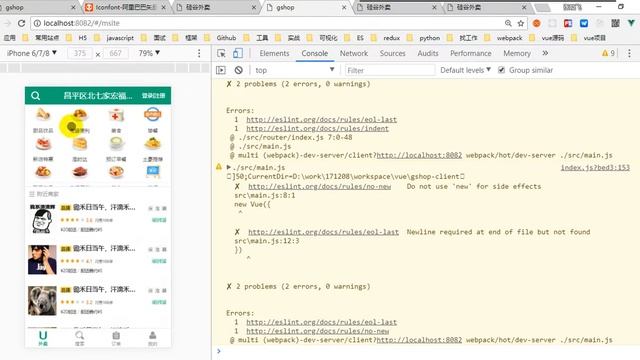Select the medicine category icon with red cross
Image resolution: width=640 pixels, height=360 pixels.
pyautogui.click(x=116, y=115)
